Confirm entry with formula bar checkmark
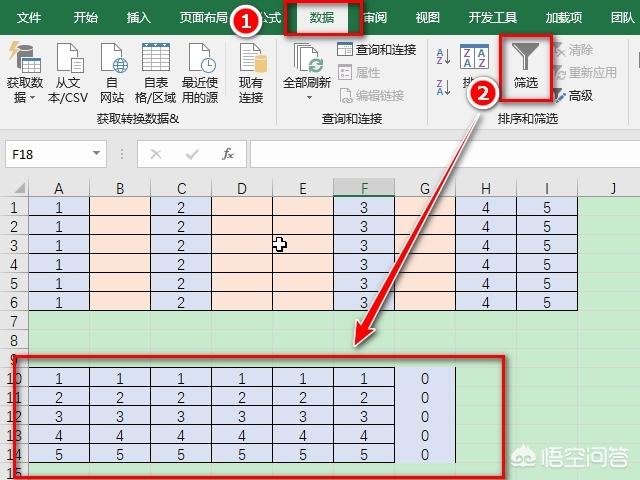The width and height of the screenshot is (640, 480). [x=191, y=154]
